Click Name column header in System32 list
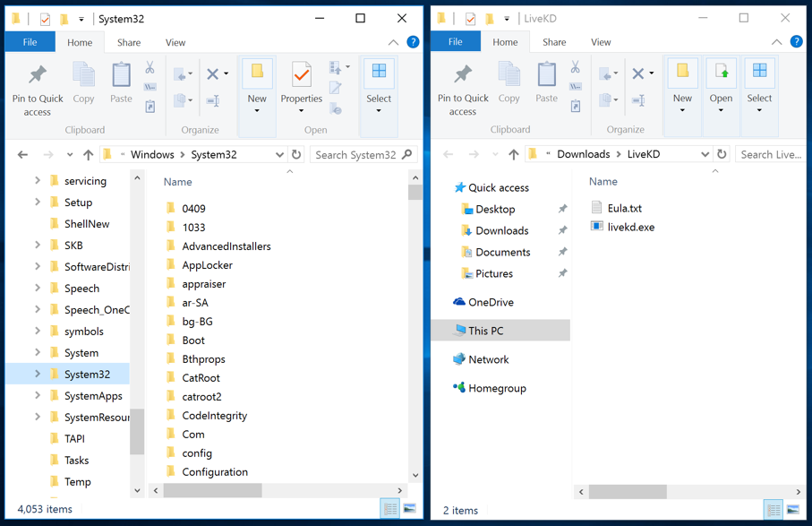812x526 pixels. (177, 182)
